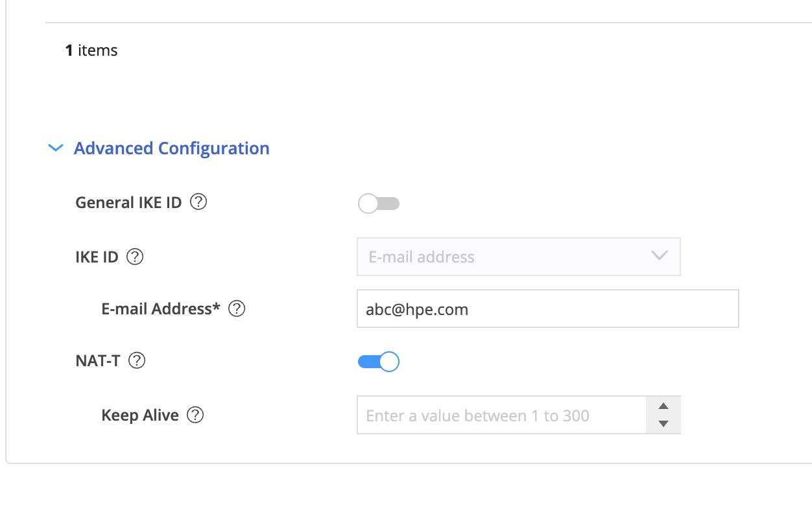Click the NAT-T label text

[98, 360]
